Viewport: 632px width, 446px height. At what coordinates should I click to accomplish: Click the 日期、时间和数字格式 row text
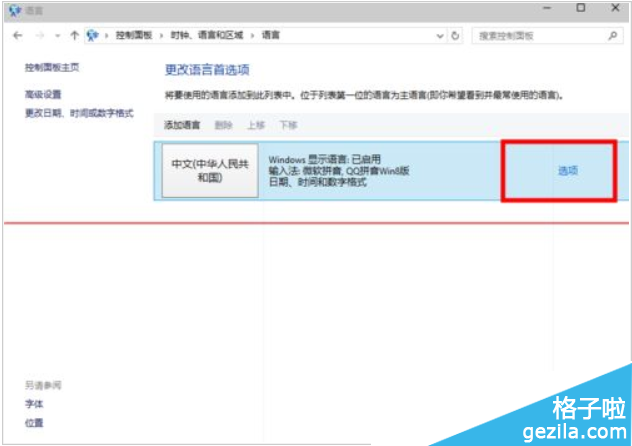pos(318,182)
